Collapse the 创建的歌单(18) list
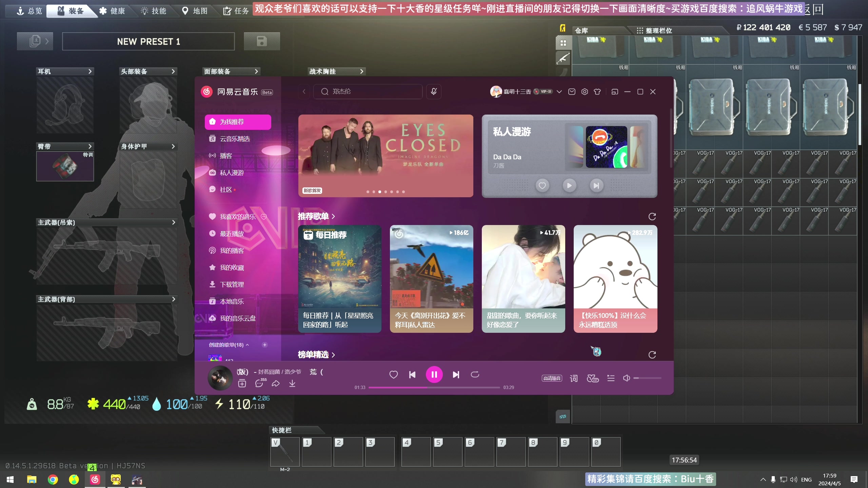The width and height of the screenshot is (868, 488). pyautogui.click(x=229, y=345)
